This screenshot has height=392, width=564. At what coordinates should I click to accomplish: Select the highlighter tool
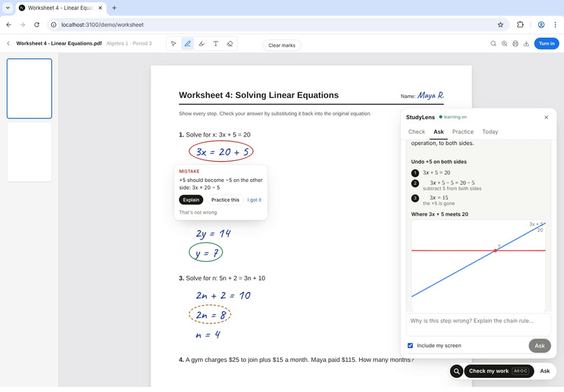tap(202, 43)
